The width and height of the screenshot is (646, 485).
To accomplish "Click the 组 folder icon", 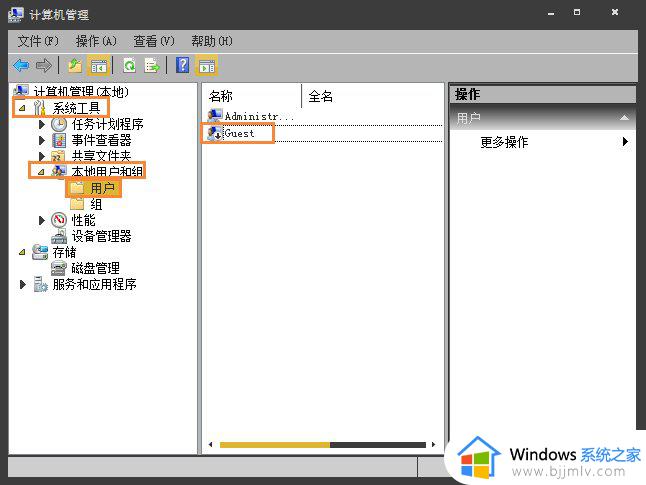I will pos(77,204).
